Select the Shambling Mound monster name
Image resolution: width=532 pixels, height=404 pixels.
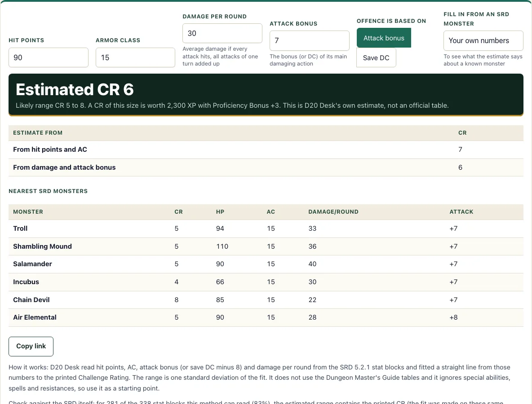coord(42,246)
